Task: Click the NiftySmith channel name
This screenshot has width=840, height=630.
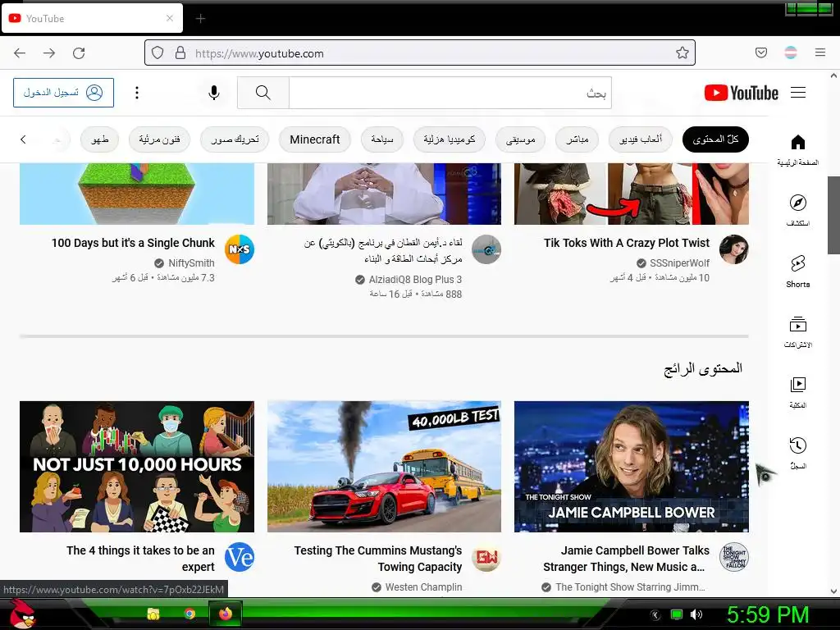Action: [191, 263]
